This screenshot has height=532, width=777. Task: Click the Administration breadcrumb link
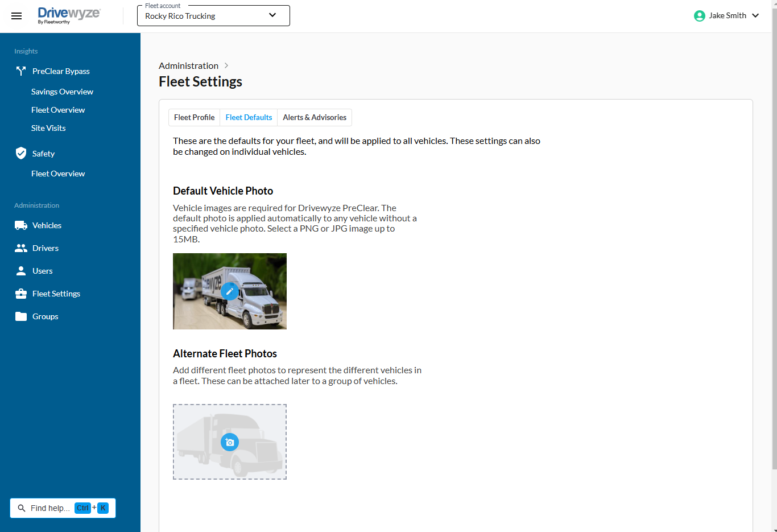pos(188,66)
